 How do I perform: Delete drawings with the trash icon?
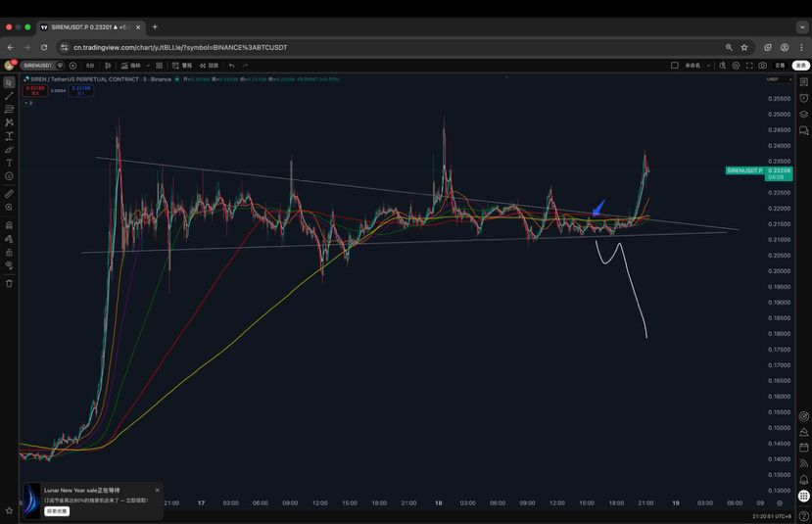coord(9,283)
